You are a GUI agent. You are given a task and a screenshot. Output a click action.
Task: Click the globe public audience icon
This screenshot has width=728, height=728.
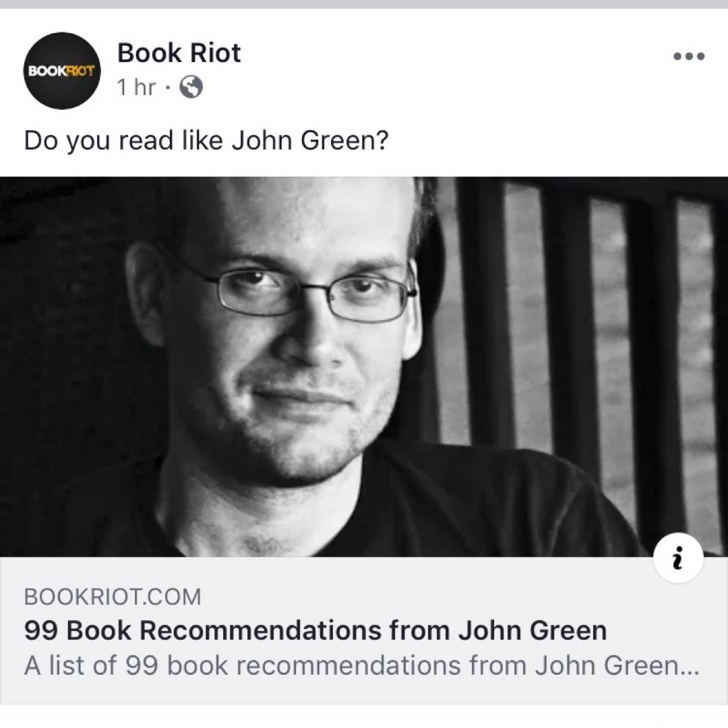(191, 87)
